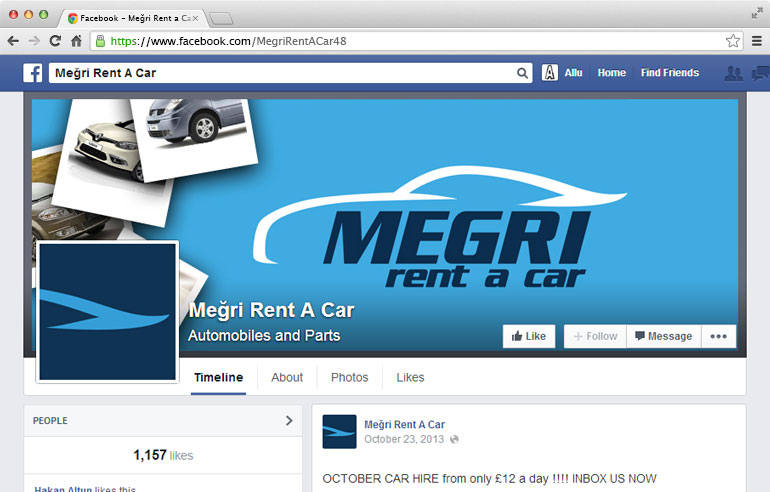The height and width of the screenshot is (492, 770).
Task: Reload the page with the refresh icon
Action: [x=55, y=41]
